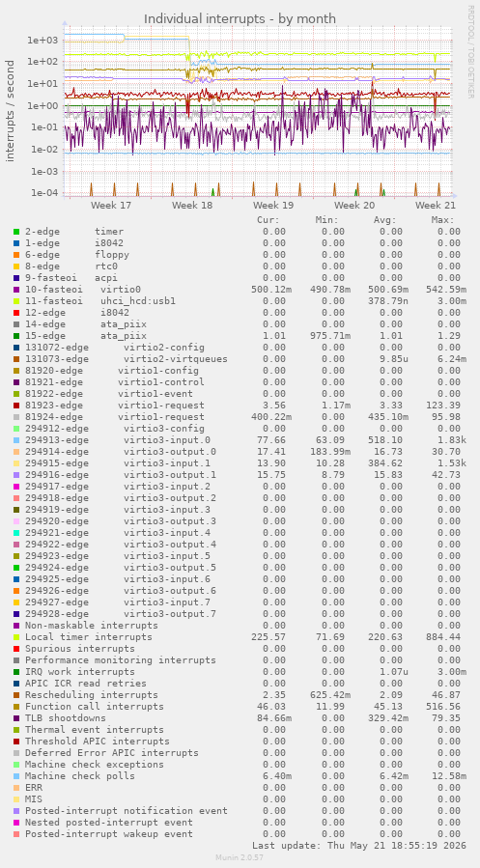
Task: Click the interrupts / second y-axis label
Action: point(10,111)
